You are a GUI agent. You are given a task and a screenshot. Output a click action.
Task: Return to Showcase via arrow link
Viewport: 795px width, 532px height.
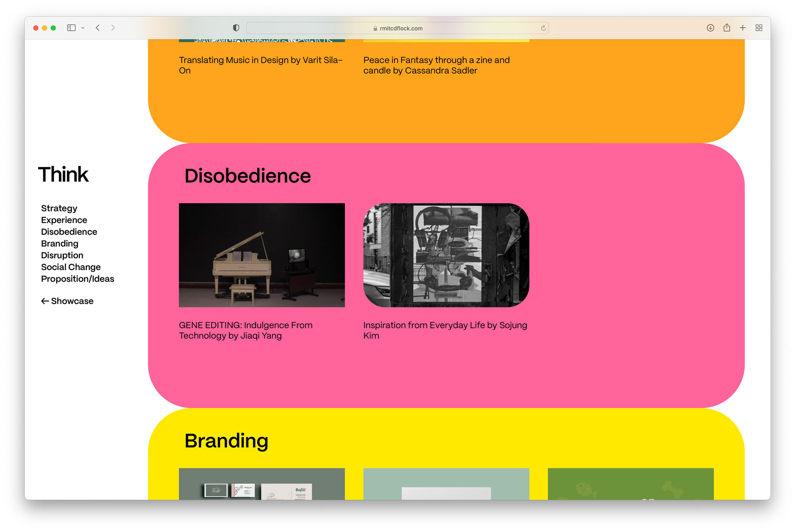(x=67, y=301)
